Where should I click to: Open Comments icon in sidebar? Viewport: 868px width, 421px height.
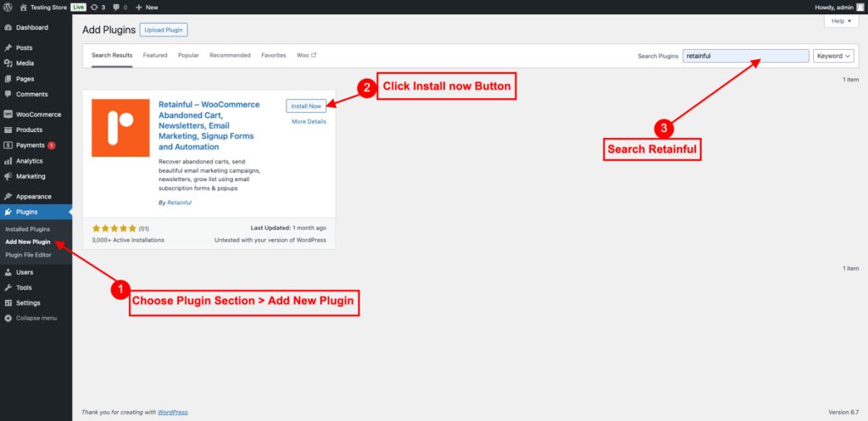coord(8,94)
